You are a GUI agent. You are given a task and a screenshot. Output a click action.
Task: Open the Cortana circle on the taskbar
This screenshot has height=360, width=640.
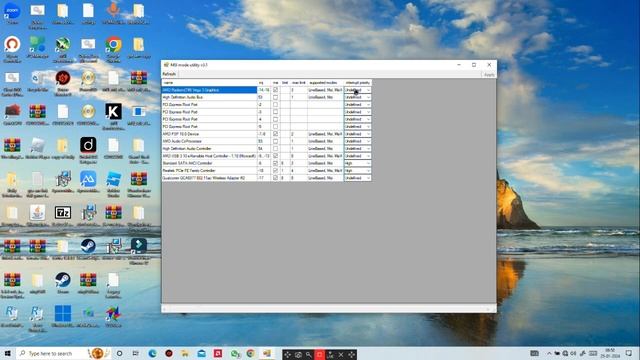pyautogui.click(x=119, y=353)
